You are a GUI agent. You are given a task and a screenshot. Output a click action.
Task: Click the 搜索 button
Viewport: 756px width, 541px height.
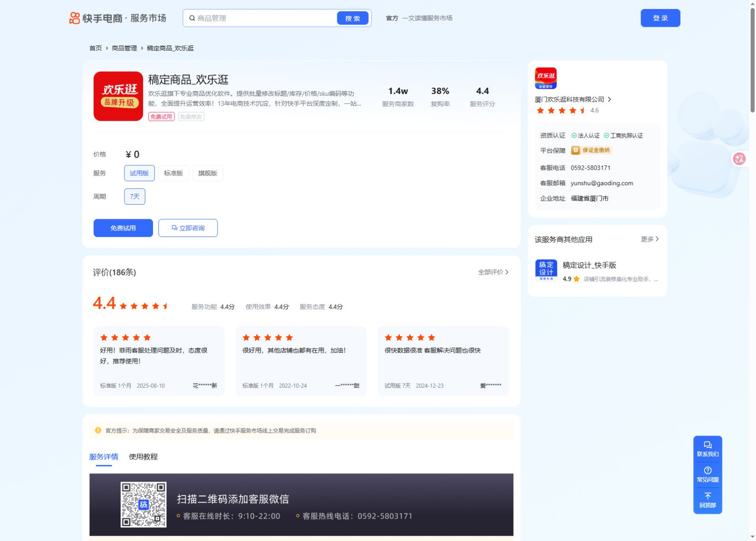353,18
